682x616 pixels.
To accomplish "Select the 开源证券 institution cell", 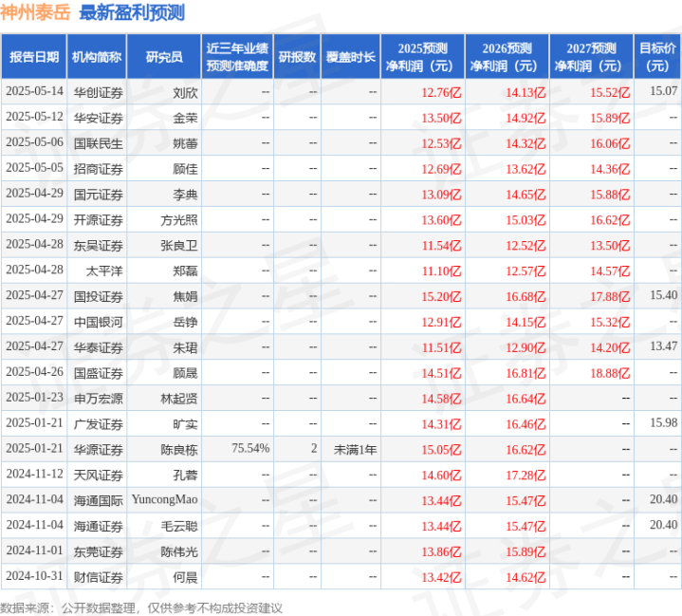I will 99,220.
